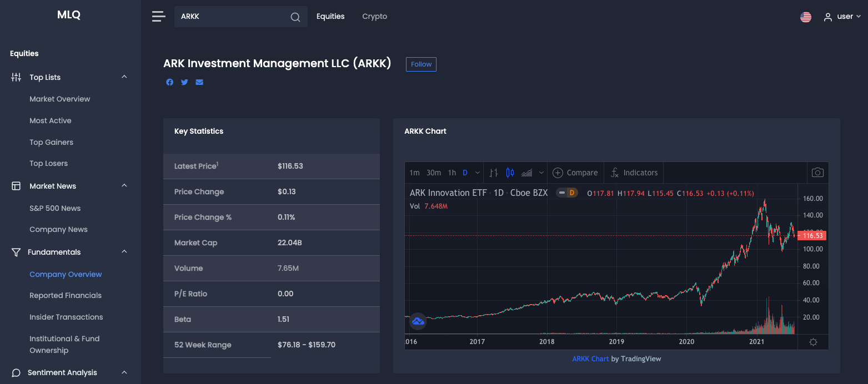
Task: Open chart settings gear icon
Action: [814, 342]
